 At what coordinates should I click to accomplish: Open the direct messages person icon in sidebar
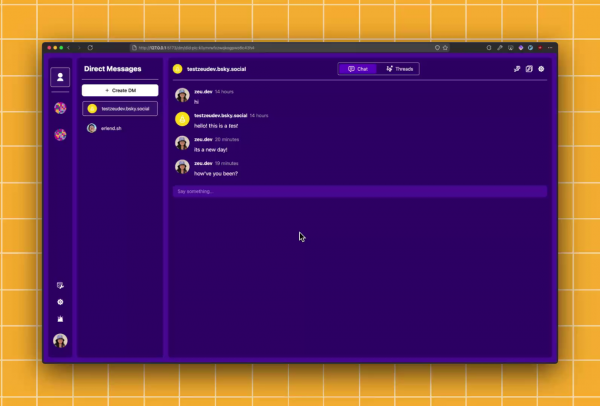pos(60,77)
